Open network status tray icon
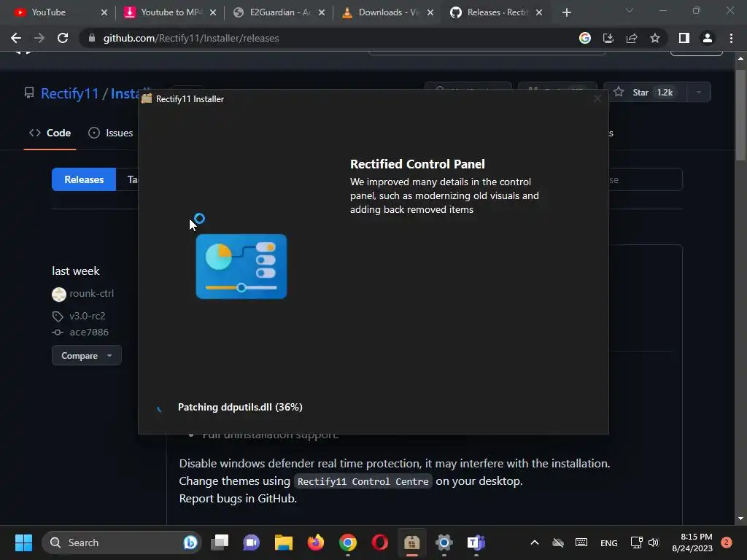The height and width of the screenshot is (560, 747). 636,542
